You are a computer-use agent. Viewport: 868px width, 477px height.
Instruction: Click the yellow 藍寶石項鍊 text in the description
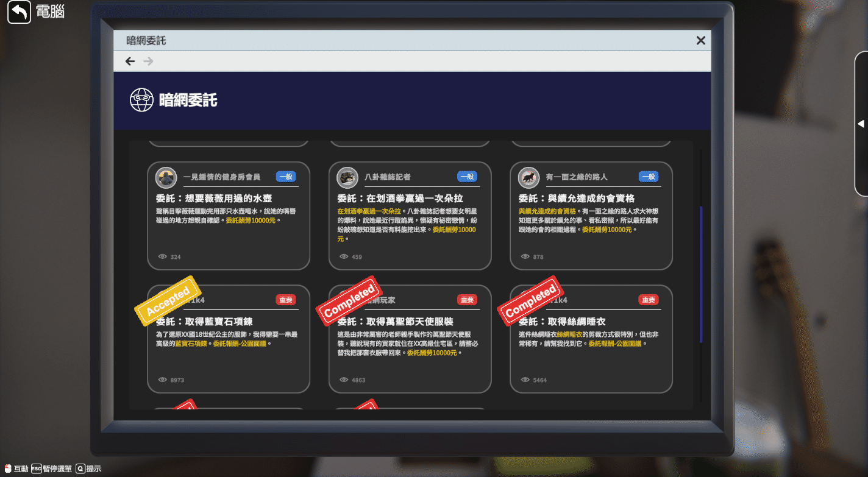click(191, 344)
